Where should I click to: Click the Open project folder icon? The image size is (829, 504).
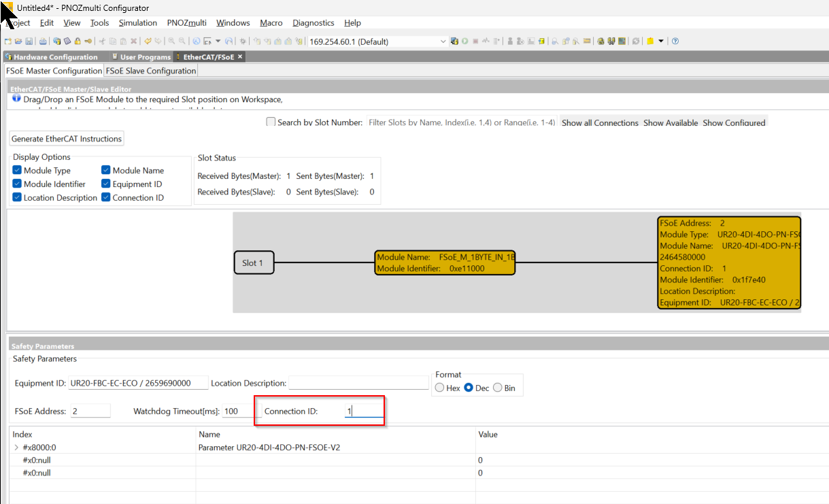pos(18,41)
